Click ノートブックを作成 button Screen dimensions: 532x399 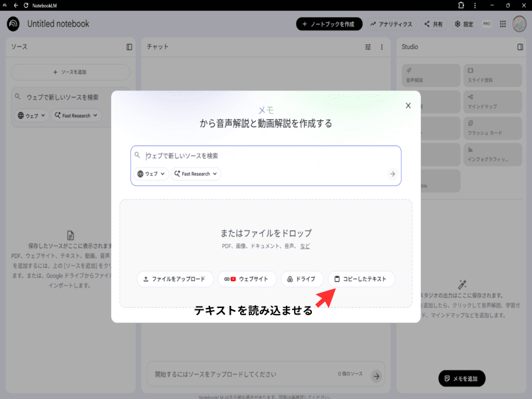[329, 24]
